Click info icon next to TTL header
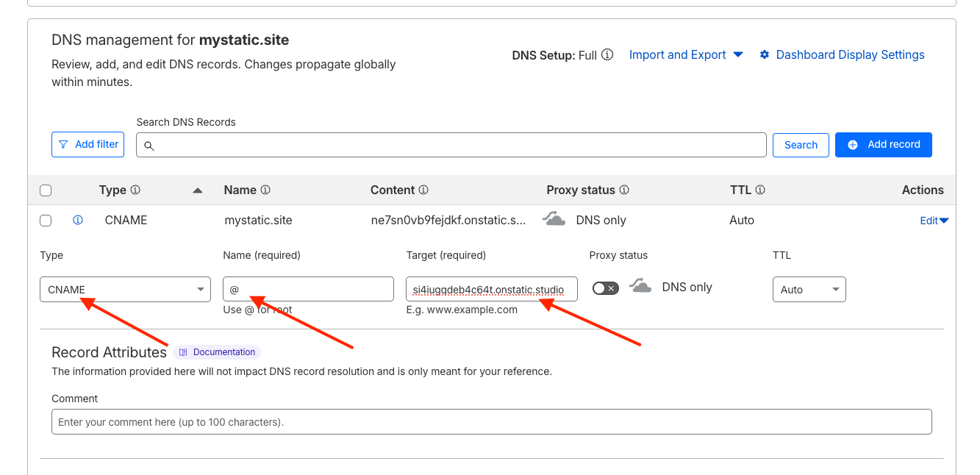Screen dimensions: 980x475 760,190
